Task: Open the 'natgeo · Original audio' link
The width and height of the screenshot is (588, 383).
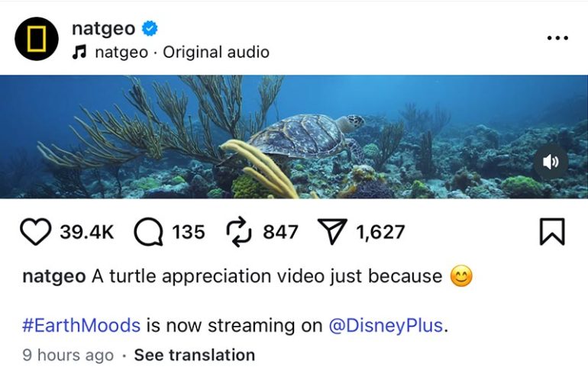Action: [x=182, y=53]
